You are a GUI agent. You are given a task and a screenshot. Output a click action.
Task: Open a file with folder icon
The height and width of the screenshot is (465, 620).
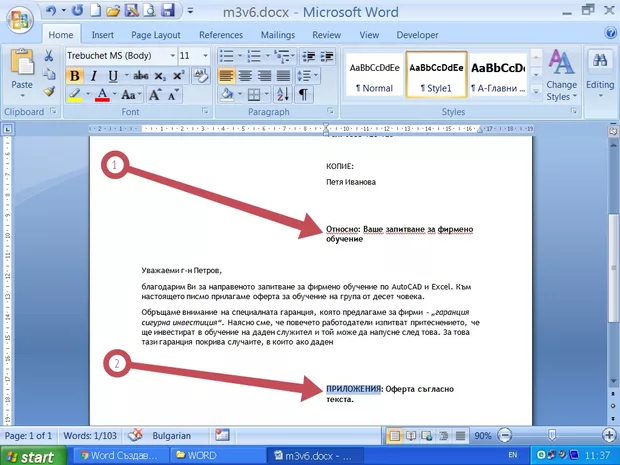pyautogui.click(x=113, y=11)
